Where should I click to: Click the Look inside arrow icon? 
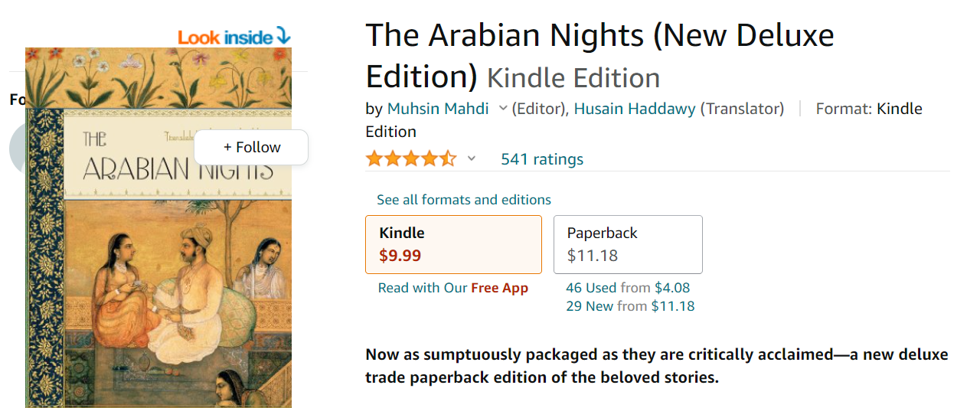283,35
